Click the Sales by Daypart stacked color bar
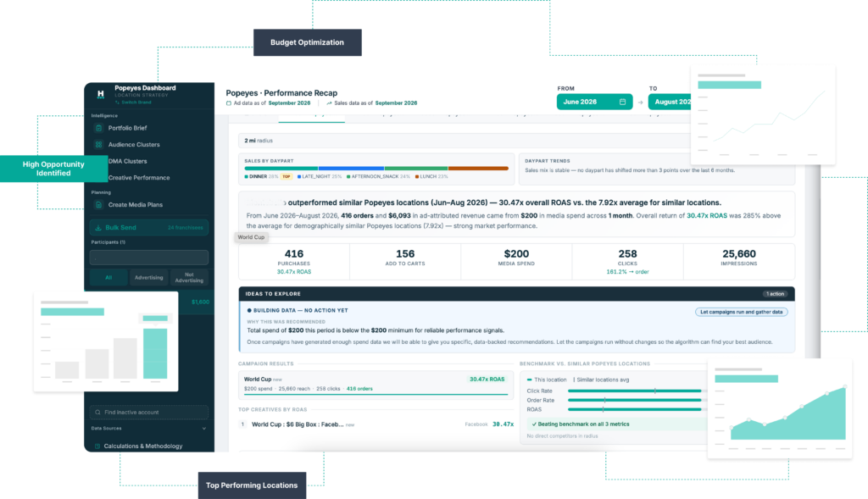Viewport: 868px width, 499px height. 376,169
